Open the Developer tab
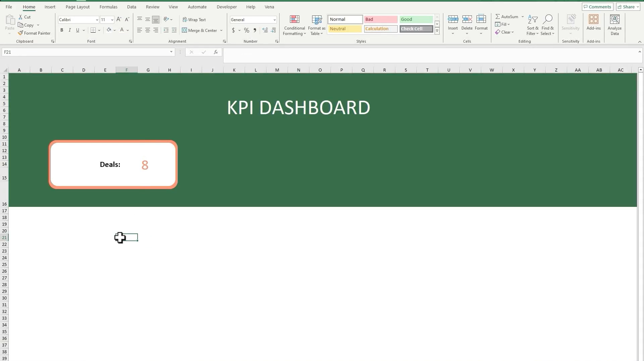The width and height of the screenshot is (644, 361). (x=227, y=7)
